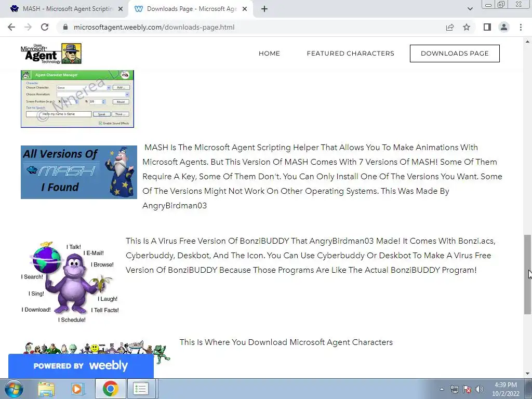
Task: Go back to the previous page
Action: [11, 27]
